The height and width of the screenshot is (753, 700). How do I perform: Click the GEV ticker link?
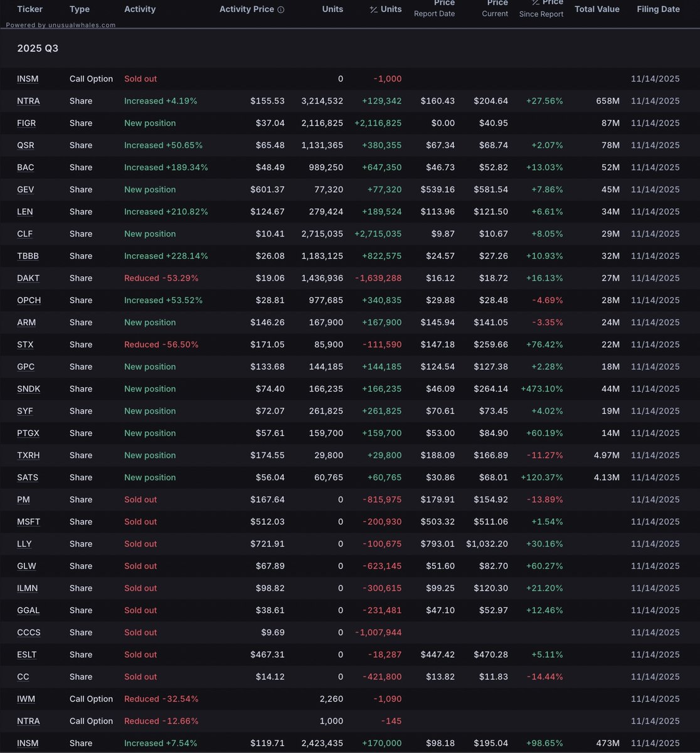[x=26, y=190]
